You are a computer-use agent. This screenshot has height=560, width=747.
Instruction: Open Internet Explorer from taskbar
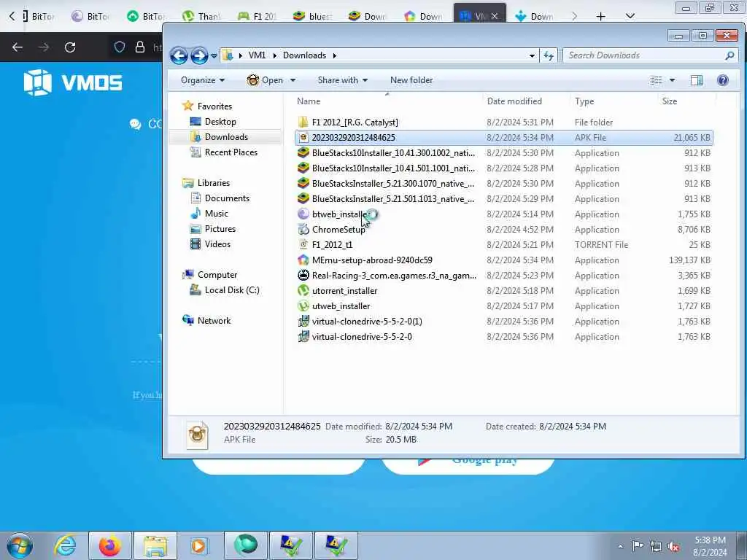[x=65, y=545]
